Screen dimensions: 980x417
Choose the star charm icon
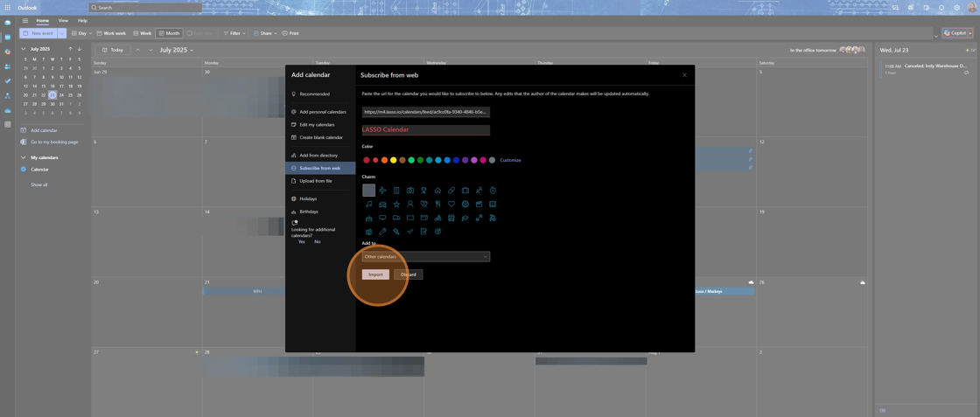click(x=396, y=205)
